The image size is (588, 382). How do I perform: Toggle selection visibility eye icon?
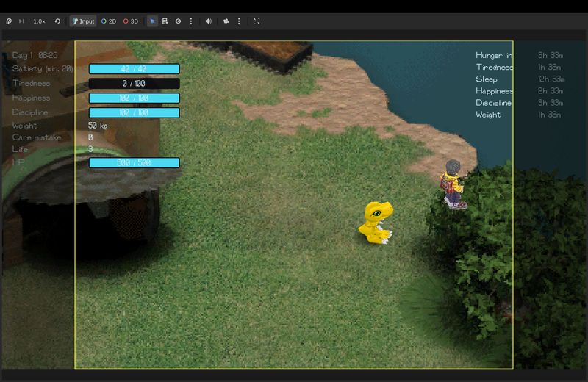178,21
